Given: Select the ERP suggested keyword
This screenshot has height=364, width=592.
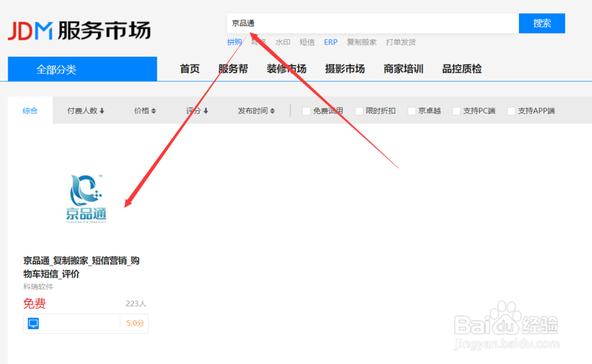Looking at the screenshot, I should pos(331,42).
